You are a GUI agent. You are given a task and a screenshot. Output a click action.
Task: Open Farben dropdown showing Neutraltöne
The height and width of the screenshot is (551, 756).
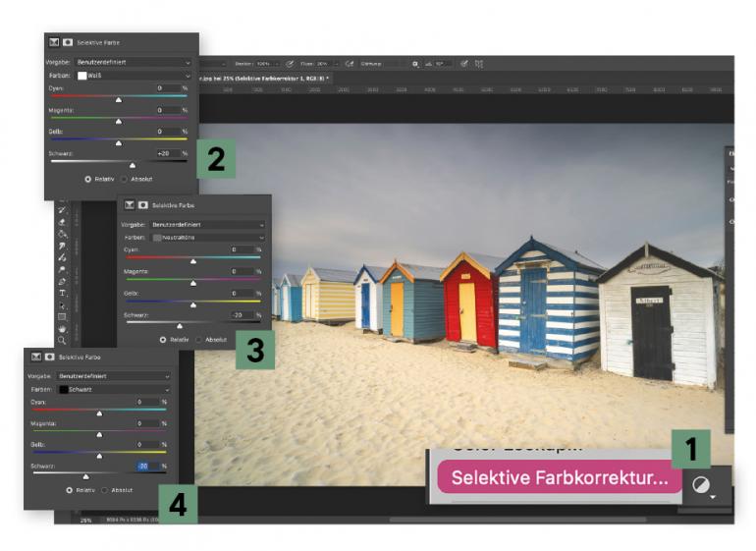pyautogui.click(x=208, y=238)
